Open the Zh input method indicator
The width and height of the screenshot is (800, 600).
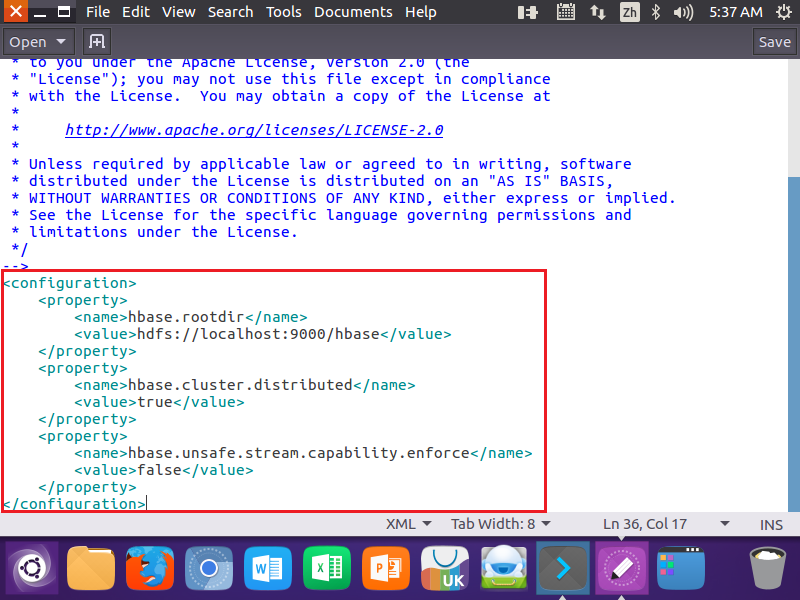tap(630, 12)
